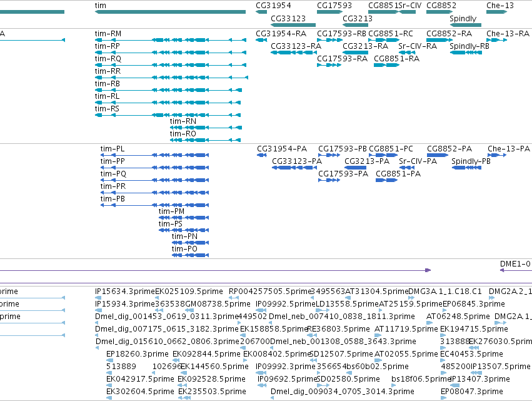This screenshot has width=532, height=401.
Task: Click the tim-RR transcript label
Action: (x=108, y=71)
